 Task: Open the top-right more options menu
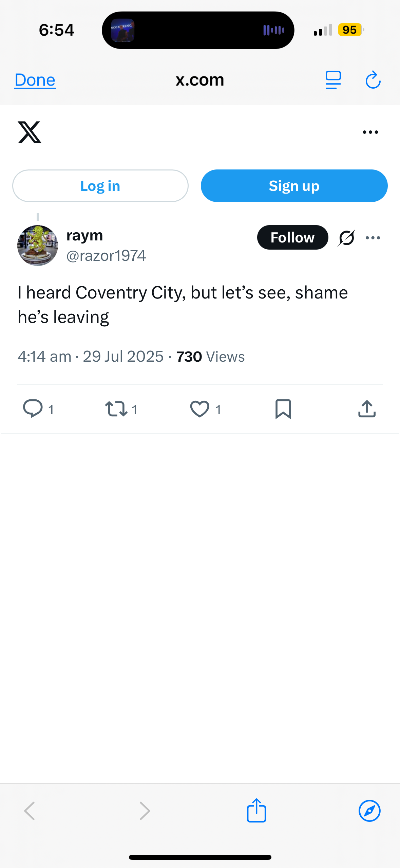[x=370, y=132]
